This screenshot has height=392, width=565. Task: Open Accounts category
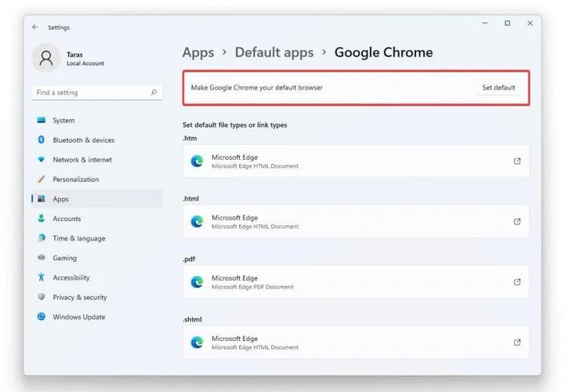pyautogui.click(x=97, y=219)
